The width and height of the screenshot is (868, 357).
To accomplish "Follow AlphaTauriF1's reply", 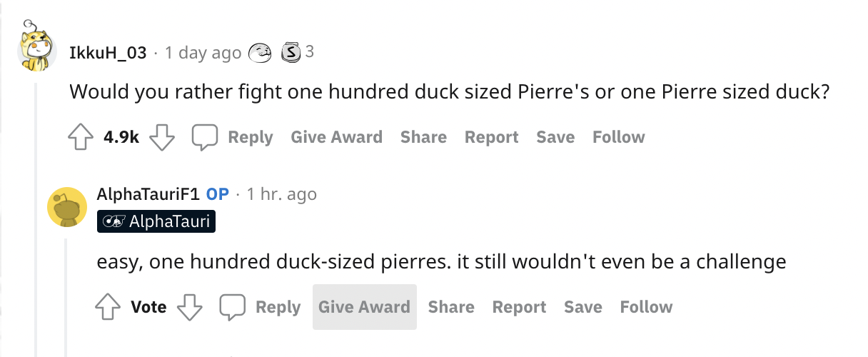I will coord(646,307).
